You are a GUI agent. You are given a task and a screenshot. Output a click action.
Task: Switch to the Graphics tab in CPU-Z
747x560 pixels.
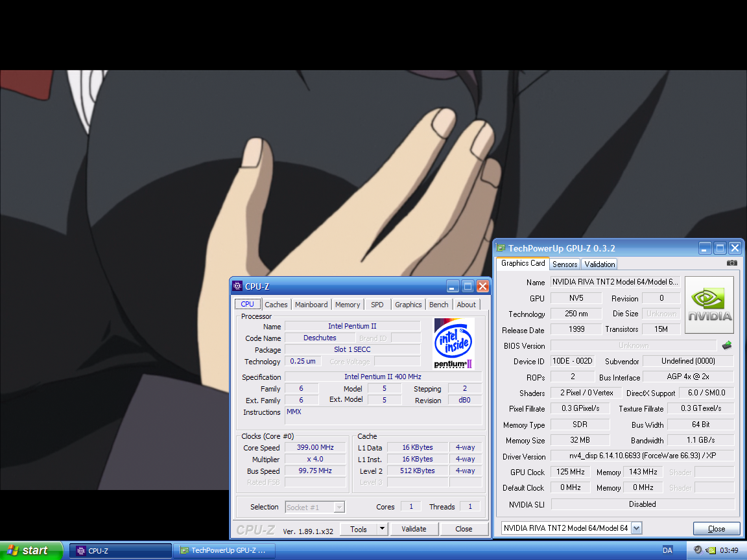pos(409,305)
